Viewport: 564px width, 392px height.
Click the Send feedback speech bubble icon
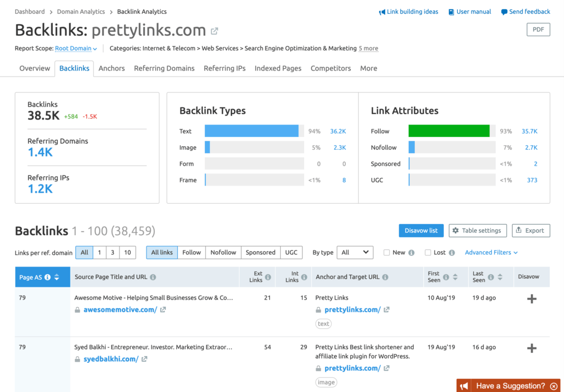coord(503,12)
